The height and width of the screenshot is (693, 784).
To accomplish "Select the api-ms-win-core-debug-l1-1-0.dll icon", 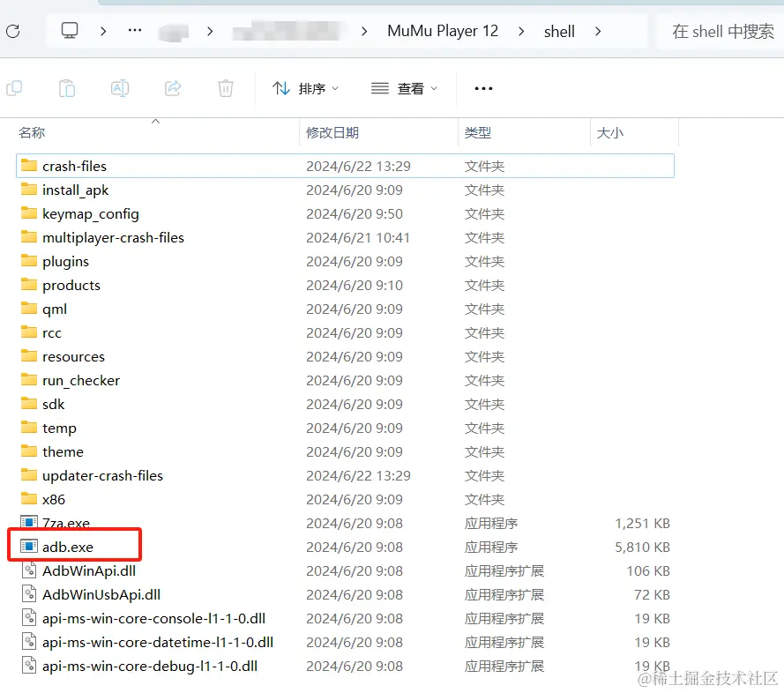I will pos(29,666).
